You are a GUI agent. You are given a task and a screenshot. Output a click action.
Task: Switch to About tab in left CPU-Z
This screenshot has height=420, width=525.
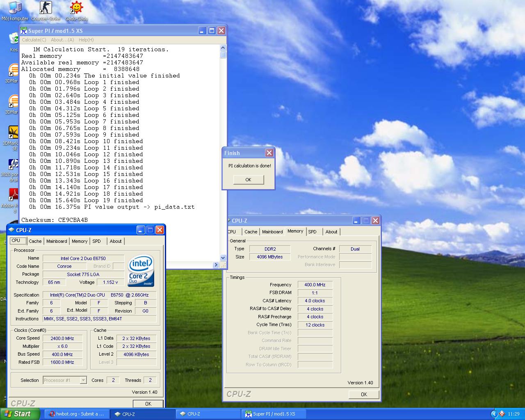[116, 241]
